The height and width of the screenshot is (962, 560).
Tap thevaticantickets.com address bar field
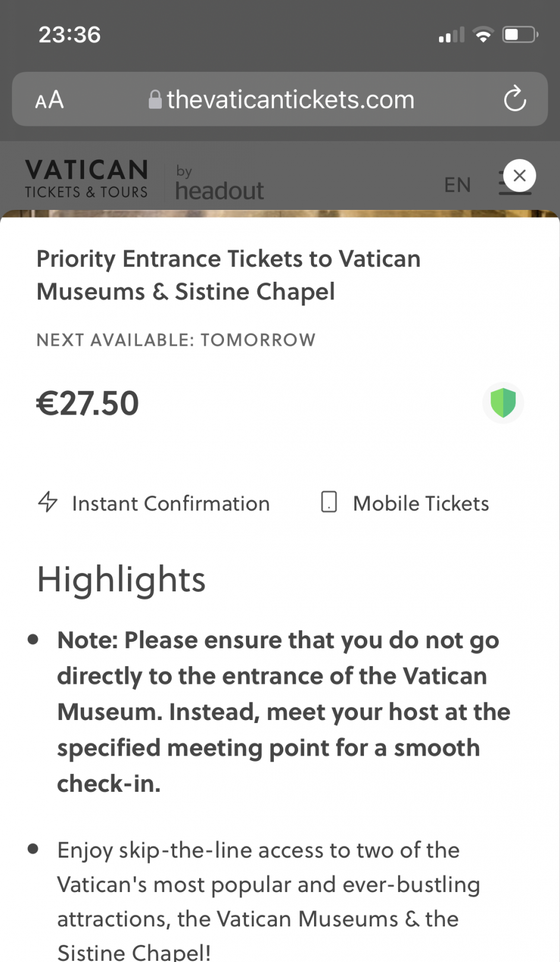click(x=290, y=100)
